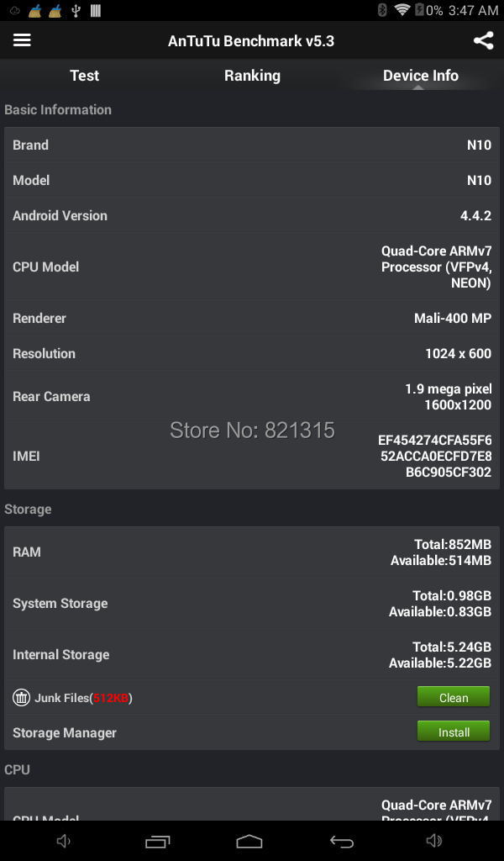The width and height of the screenshot is (504, 861).
Task: Tap the USB icon in the status bar
Action: (x=76, y=10)
